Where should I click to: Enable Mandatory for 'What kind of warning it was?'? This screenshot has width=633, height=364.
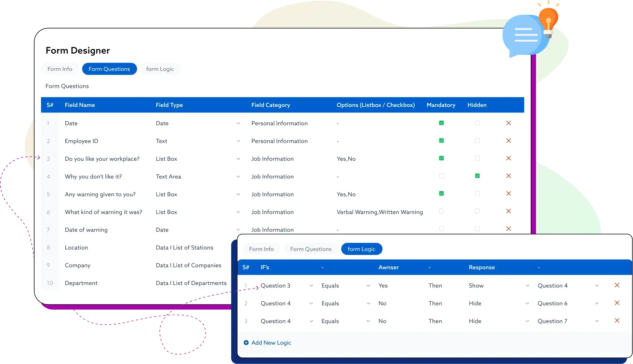tap(441, 211)
